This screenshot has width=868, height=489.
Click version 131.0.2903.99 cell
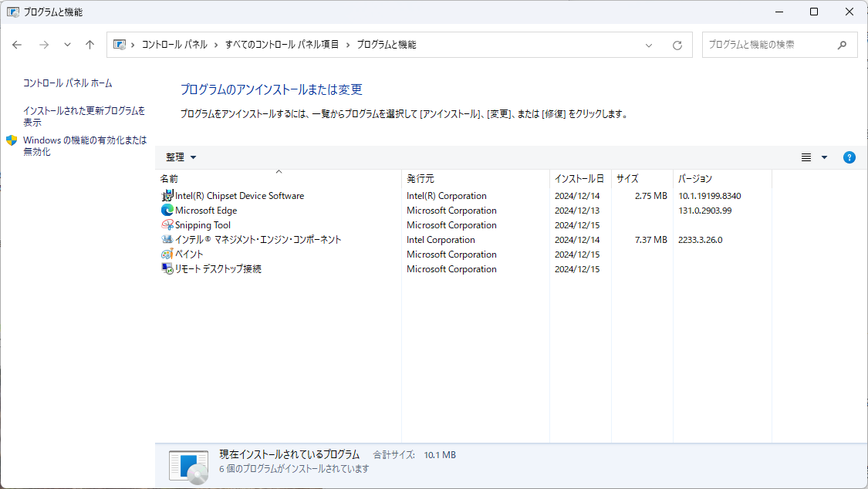coord(704,211)
